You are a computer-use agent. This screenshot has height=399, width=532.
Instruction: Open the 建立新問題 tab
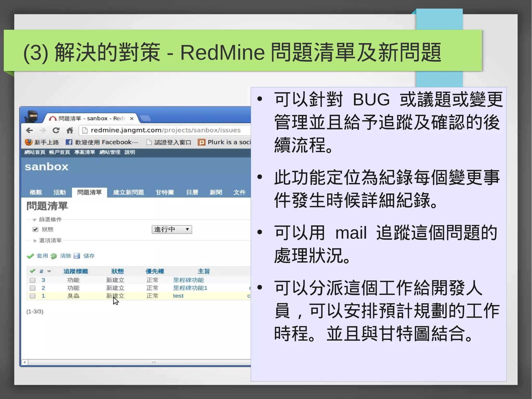129,192
